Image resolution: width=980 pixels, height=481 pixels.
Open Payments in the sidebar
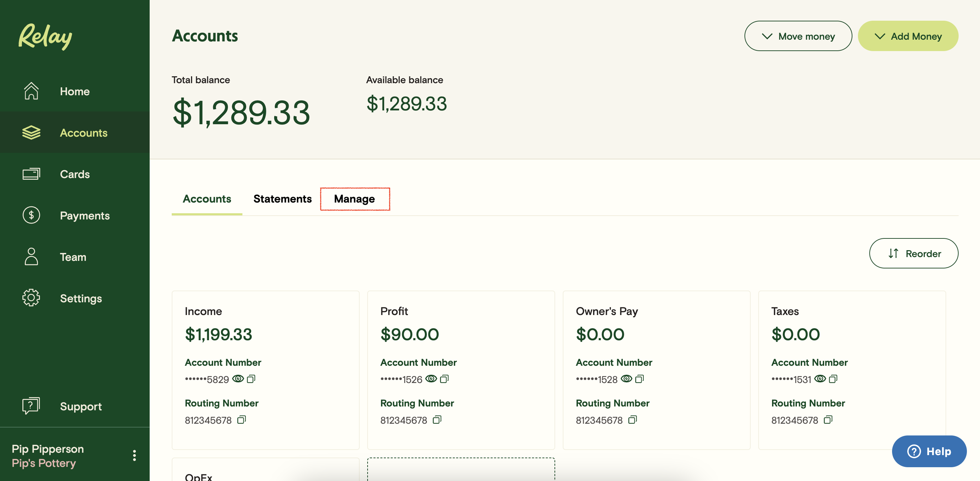click(75, 216)
